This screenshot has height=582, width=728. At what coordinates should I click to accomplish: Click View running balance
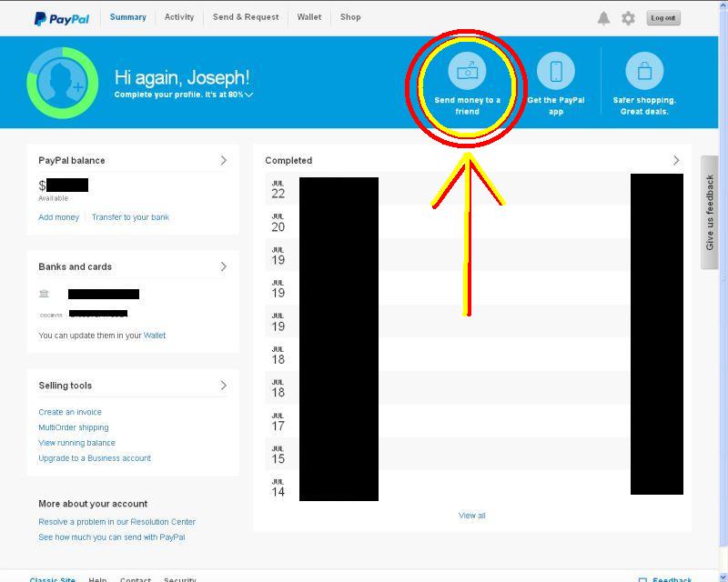click(76, 443)
